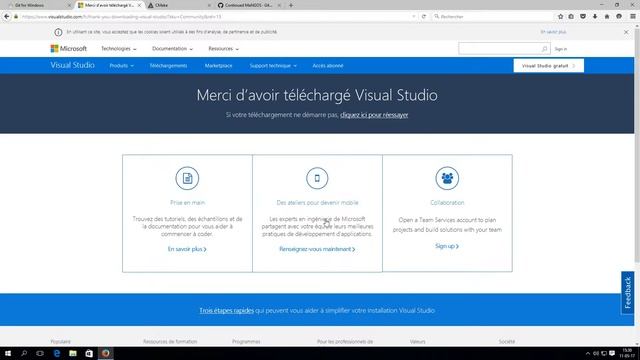This screenshot has width=640, height=360.
Task: Click in the Rechercher browser search box
Action: [x=492, y=17]
